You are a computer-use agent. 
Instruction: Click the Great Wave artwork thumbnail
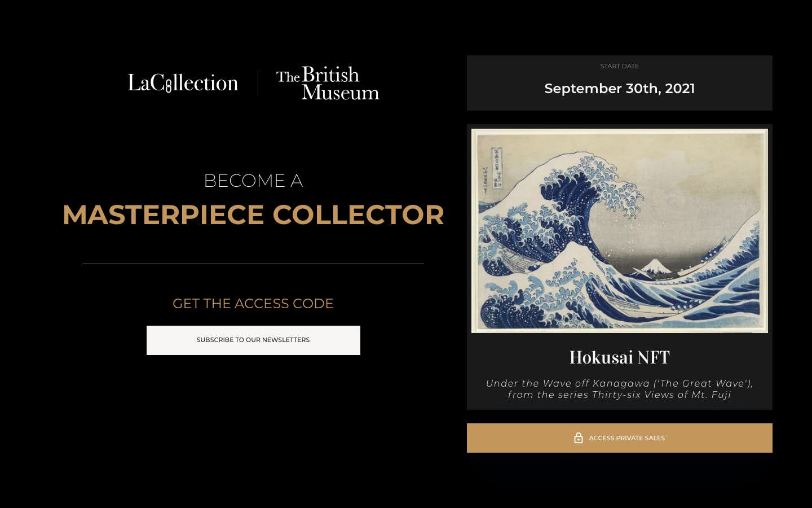(619, 231)
